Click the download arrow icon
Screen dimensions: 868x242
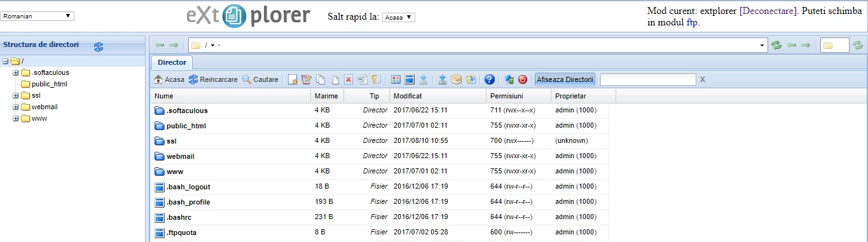(424, 79)
